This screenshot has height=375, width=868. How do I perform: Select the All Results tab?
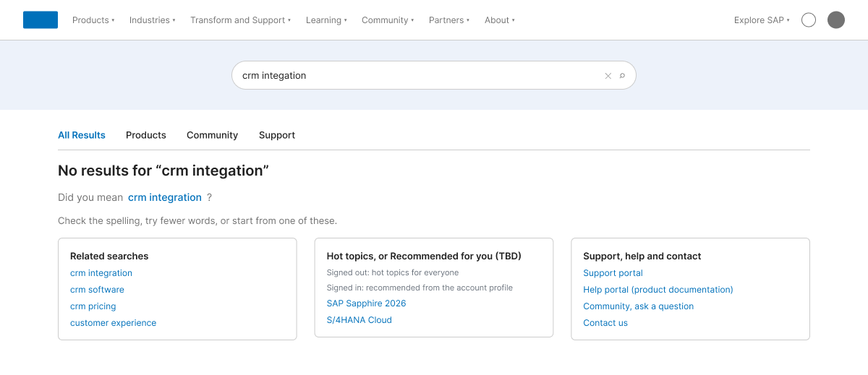coord(82,135)
